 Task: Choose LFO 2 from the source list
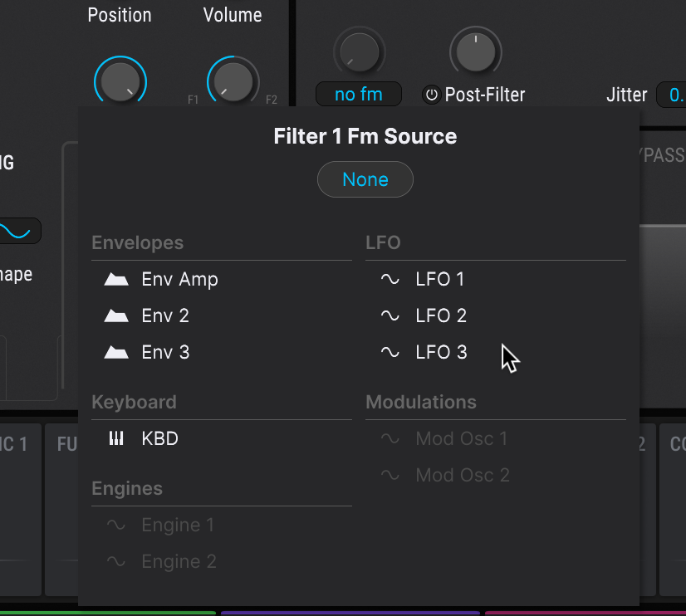tap(441, 316)
